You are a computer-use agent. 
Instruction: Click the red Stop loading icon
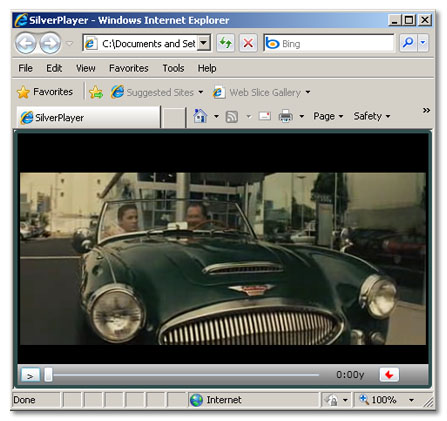tap(248, 43)
